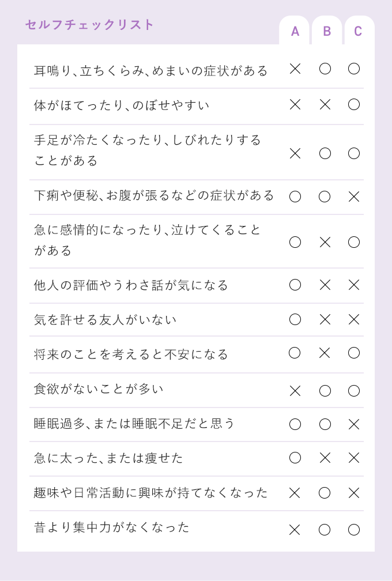This screenshot has width=392, height=581.
Task: Click column B circle in 手足が冷たく row
Action: click(x=325, y=153)
